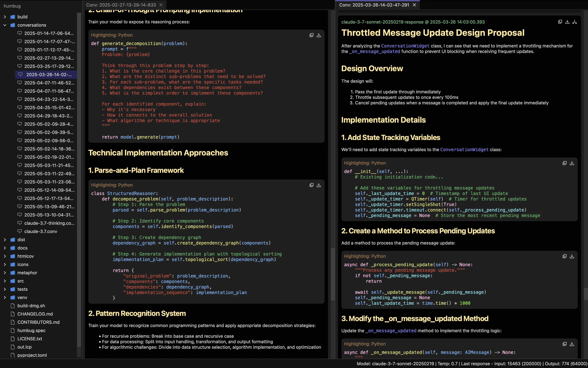
Task: Open CHANGELOG.md in the file tree
Action: (x=35, y=314)
